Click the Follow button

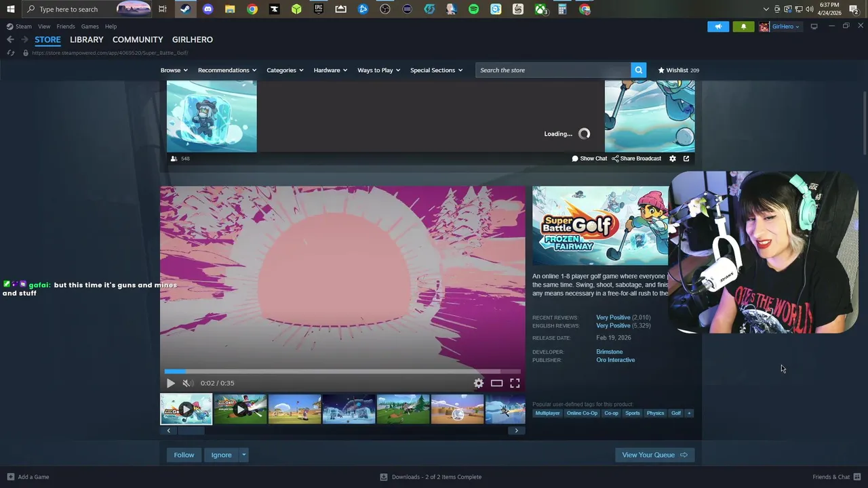click(184, 455)
